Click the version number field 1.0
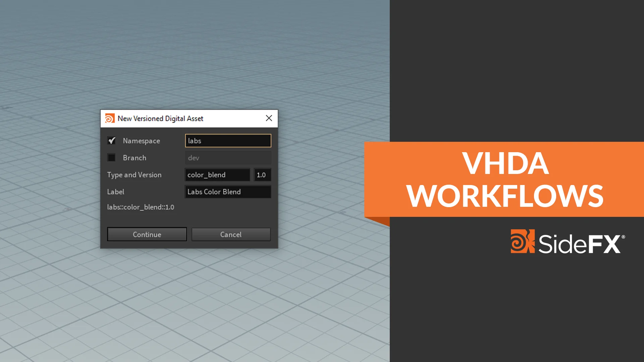Screen dimensions: 644x362 tap(262, 175)
